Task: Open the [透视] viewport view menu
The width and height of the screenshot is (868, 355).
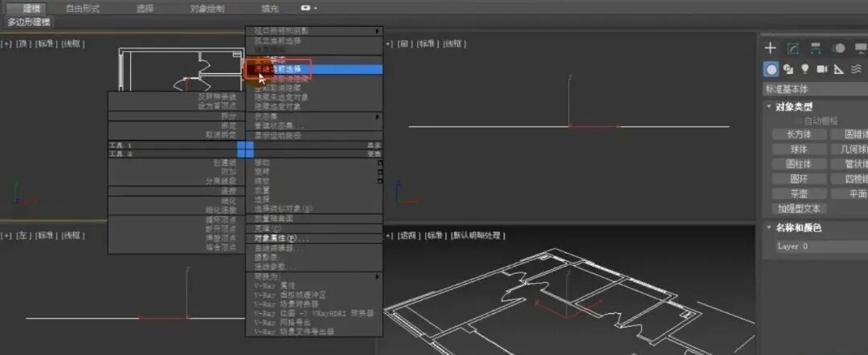Action: (x=408, y=235)
